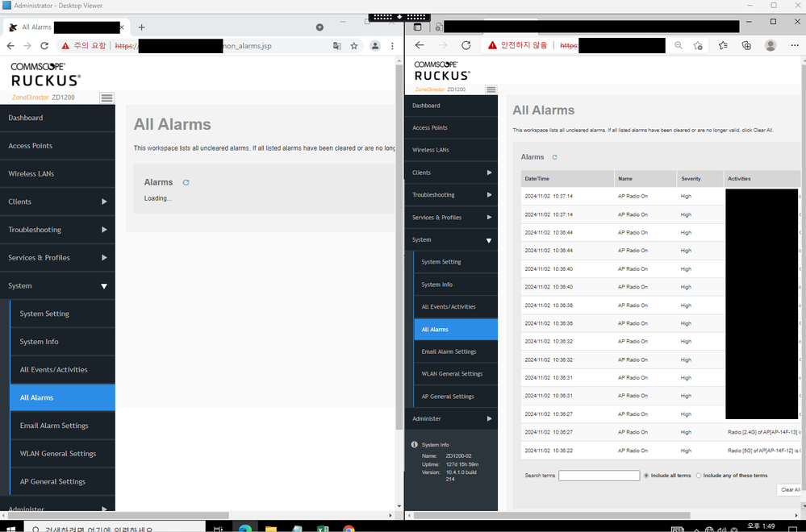806x532 pixels.
Task: Open new tab in Chrome
Action: 141,27
